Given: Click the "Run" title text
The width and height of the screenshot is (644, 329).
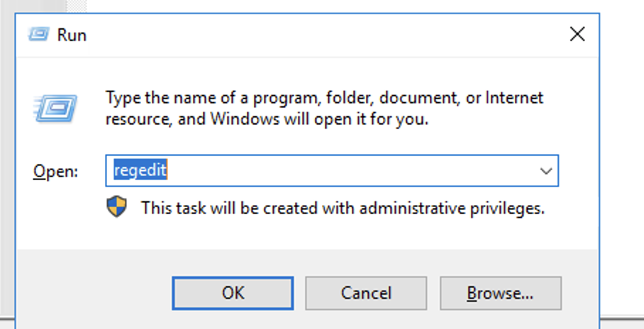Looking at the screenshot, I should [x=72, y=34].
